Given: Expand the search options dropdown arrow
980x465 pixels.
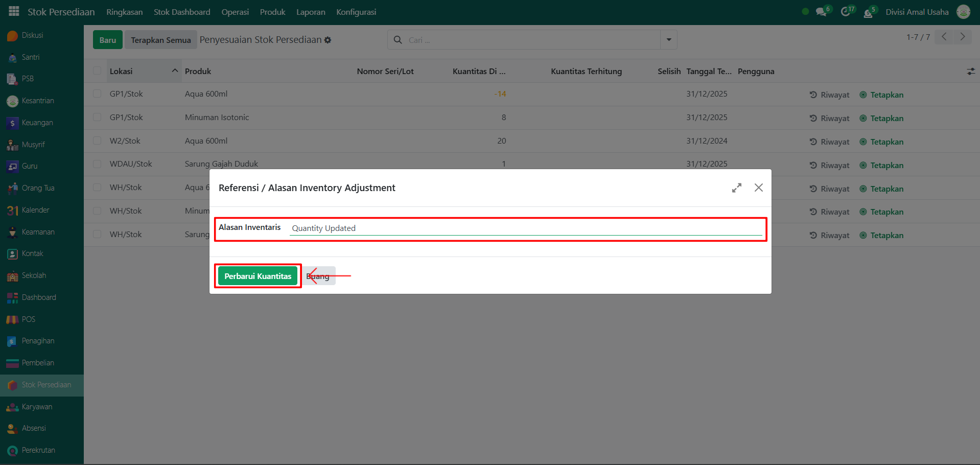Looking at the screenshot, I should click(x=668, y=40).
